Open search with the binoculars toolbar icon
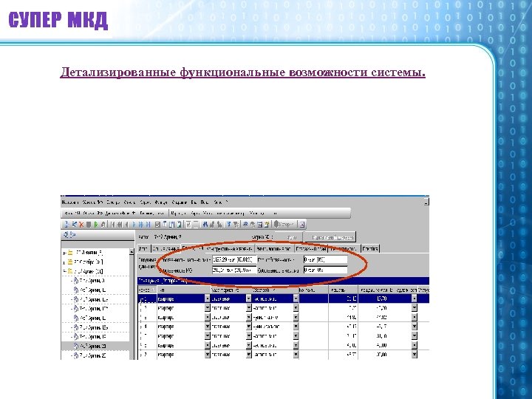The width and height of the screenshot is (532, 399). pos(205,225)
